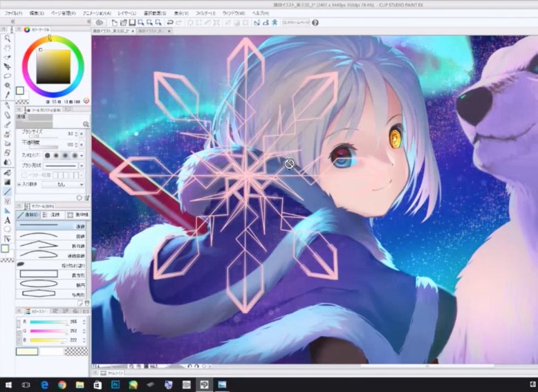Viewport: 538px width, 392px height.
Task: Adjust the R value stepper
Action: point(84,321)
